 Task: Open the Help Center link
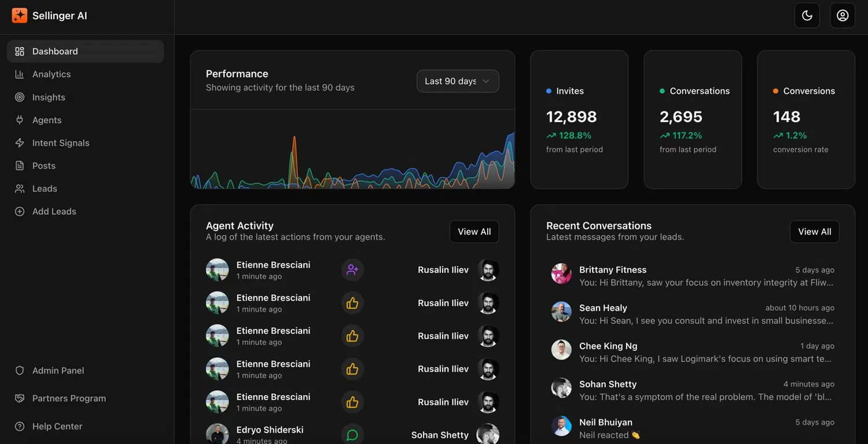pyautogui.click(x=57, y=427)
